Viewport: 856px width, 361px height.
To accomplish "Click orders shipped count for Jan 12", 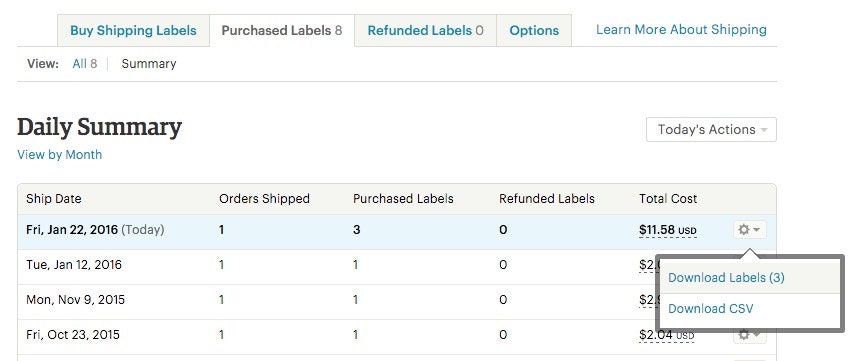I will tap(222, 265).
